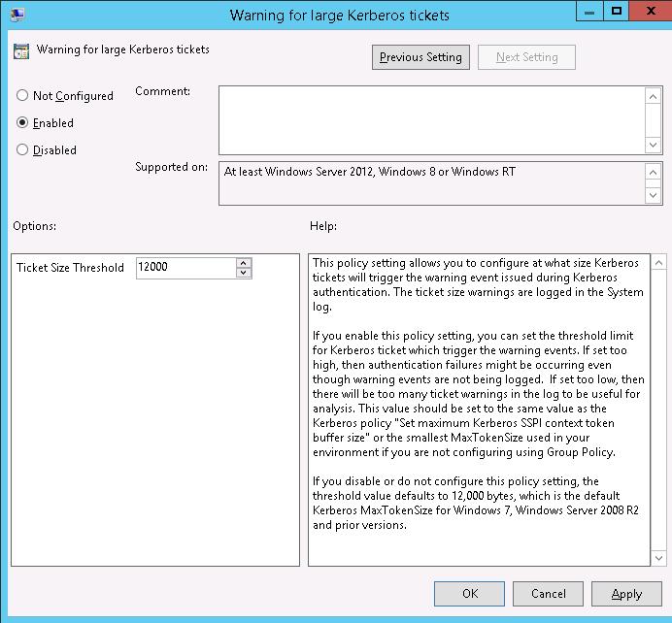
Task: Select the Disabled radio button
Action: click(x=22, y=150)
